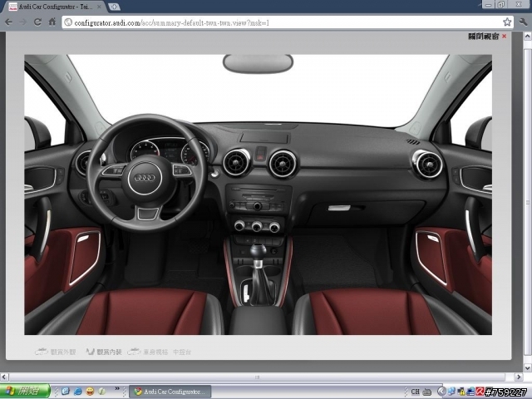Click the CH language bar indicator
532x399 pixels.
pos(416,392)
